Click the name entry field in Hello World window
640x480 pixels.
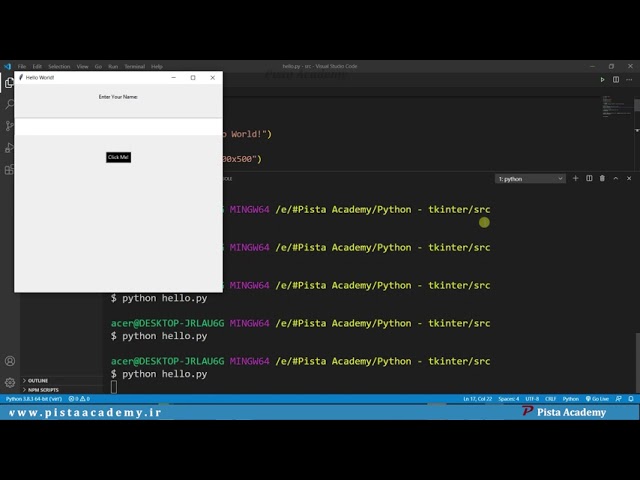tap(118, 127)
